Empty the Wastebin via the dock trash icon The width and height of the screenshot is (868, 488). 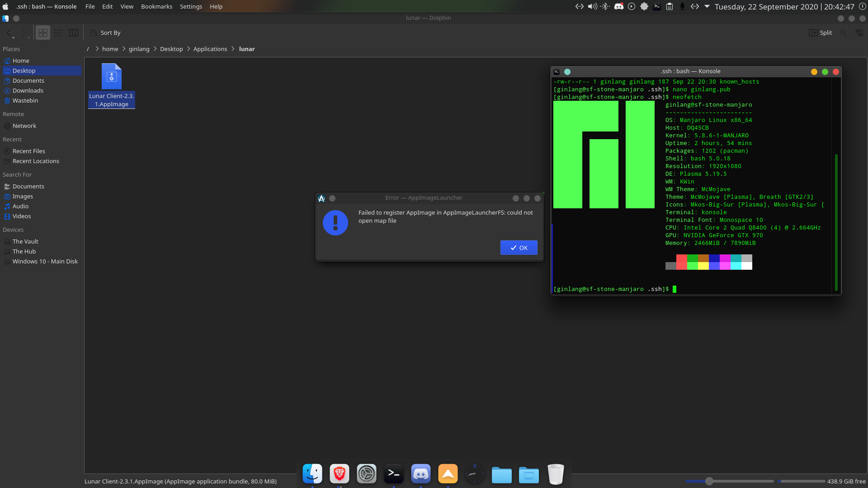point(556,474)
